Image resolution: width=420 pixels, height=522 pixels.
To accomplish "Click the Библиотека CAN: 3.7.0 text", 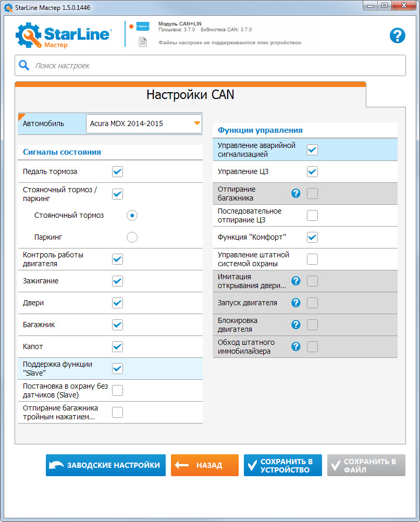I will (226, 30).
